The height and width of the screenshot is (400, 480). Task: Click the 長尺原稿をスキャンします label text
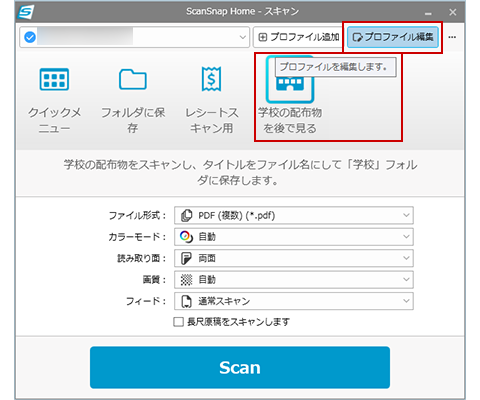(x=239, y=322)
